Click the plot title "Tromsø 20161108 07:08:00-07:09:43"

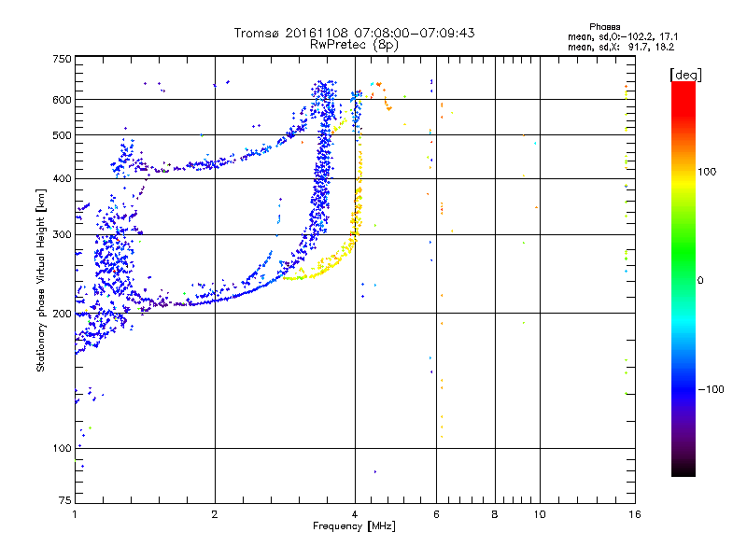tap(354, 33)
